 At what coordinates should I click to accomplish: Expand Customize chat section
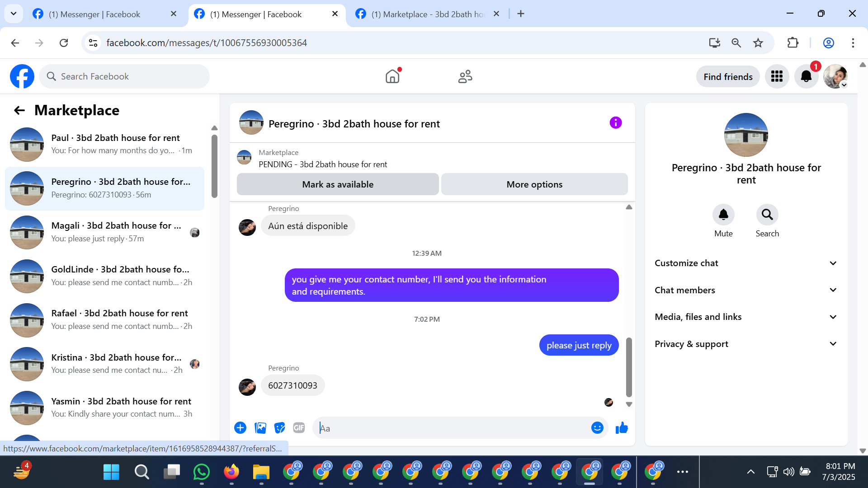(746, 263)
